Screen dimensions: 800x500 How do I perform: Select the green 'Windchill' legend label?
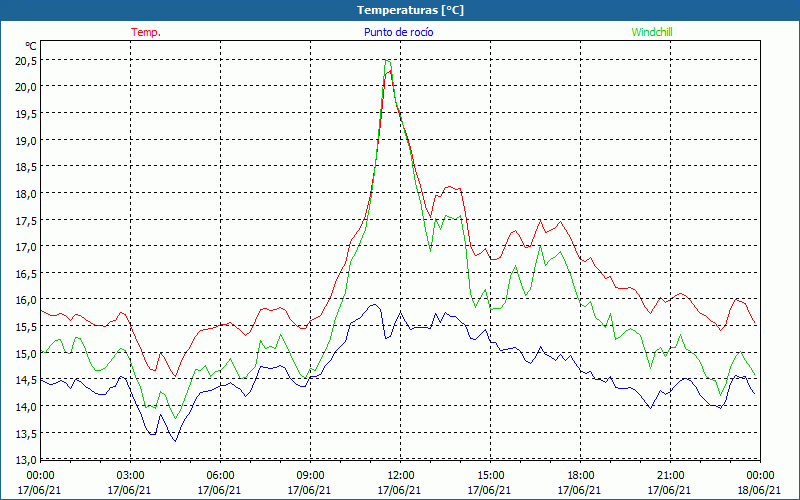652,32
